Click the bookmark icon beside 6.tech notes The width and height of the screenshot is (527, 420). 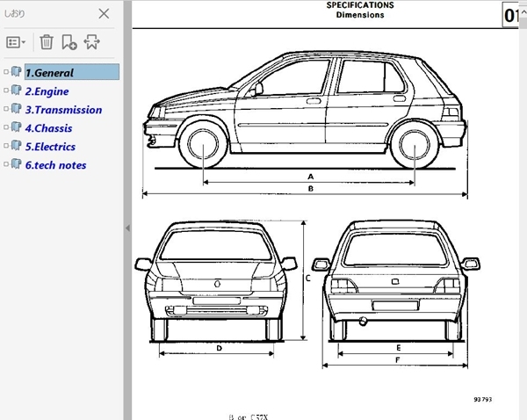17,165
